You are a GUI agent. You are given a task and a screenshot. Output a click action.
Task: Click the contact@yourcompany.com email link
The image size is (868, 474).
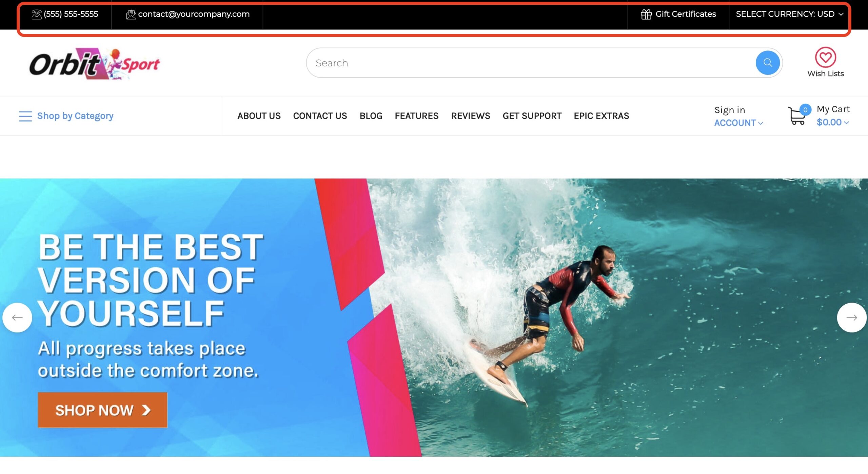point(194,14)
